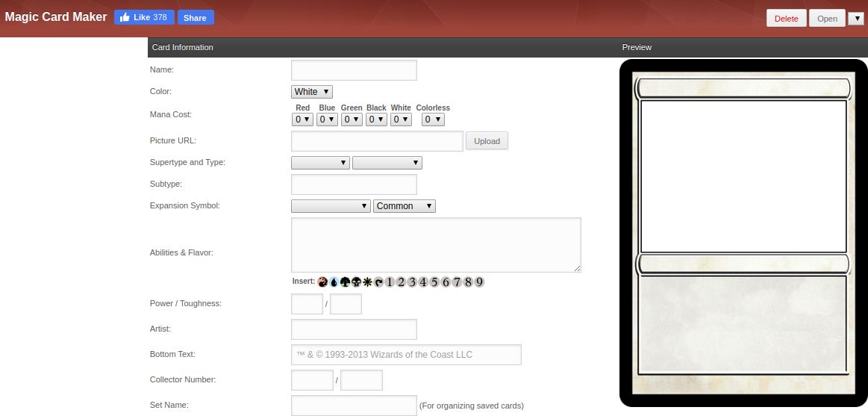Insert the colorless mana 8 symbol

[x=468, y=282]
